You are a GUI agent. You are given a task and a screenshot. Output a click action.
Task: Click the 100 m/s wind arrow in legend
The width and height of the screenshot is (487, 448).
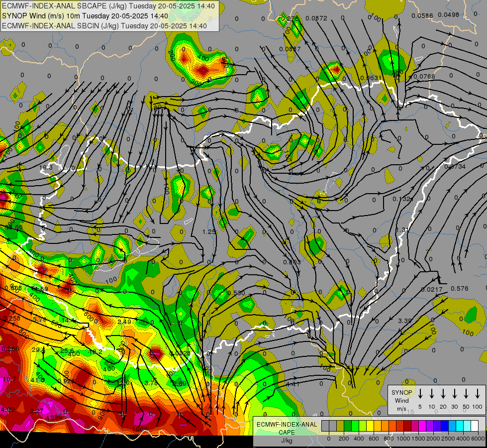tap(478, 394)
